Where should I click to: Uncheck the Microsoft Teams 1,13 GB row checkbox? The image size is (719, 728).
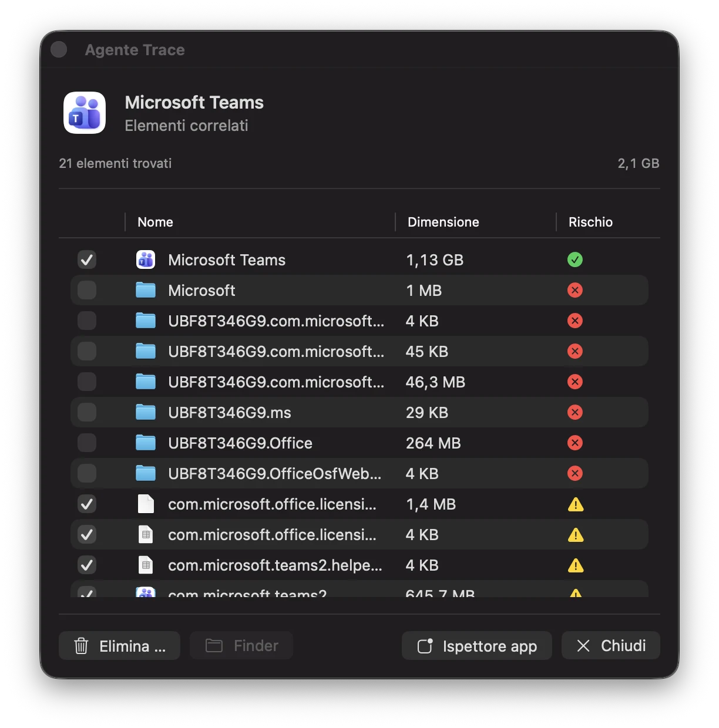point(87,259)
